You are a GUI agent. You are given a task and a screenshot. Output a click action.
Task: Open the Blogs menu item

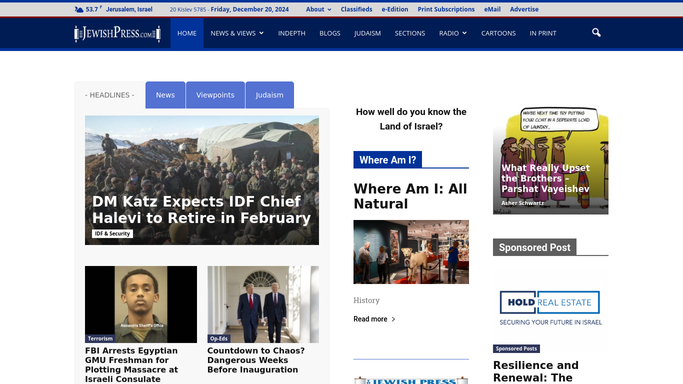point(330,33)
